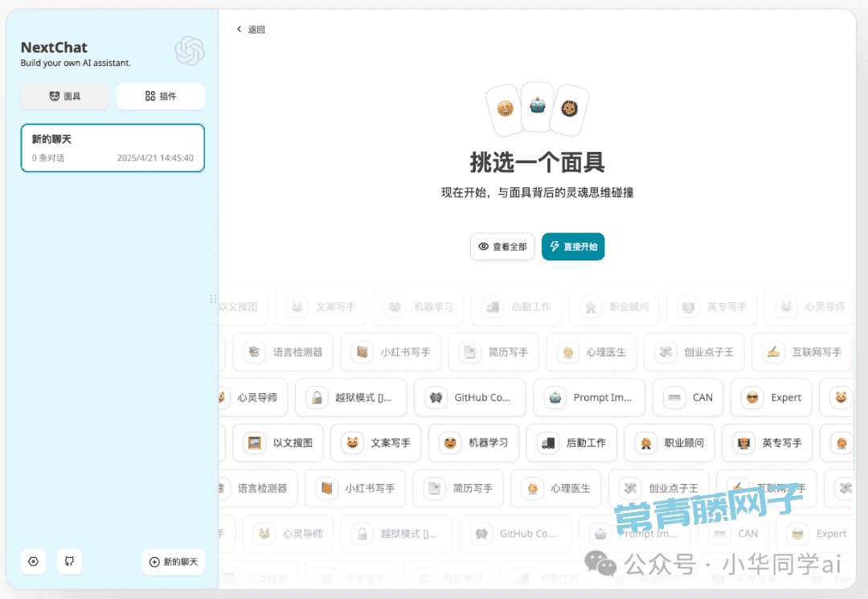Click 小红书写手 notebook icon under faded 机器学习 card

[362, 352]
